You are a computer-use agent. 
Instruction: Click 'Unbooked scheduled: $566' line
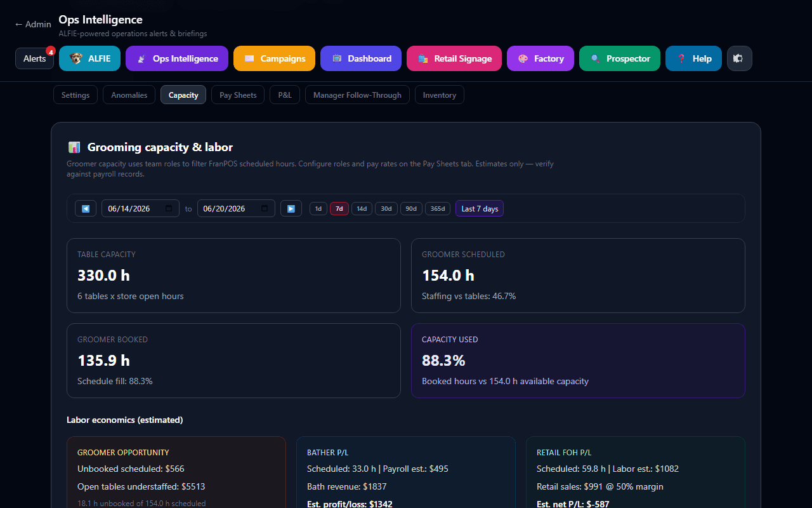(131, 469)
